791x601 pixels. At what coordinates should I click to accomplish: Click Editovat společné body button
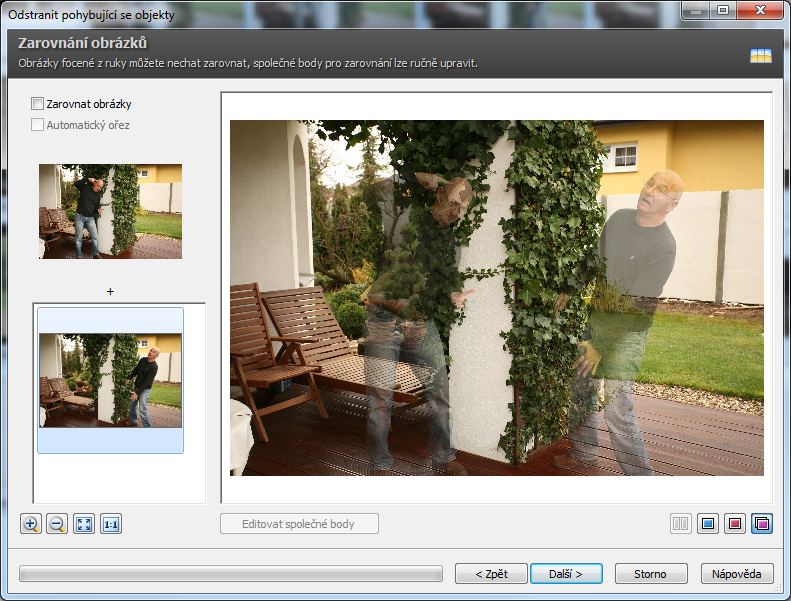click(x=300, y=524)
